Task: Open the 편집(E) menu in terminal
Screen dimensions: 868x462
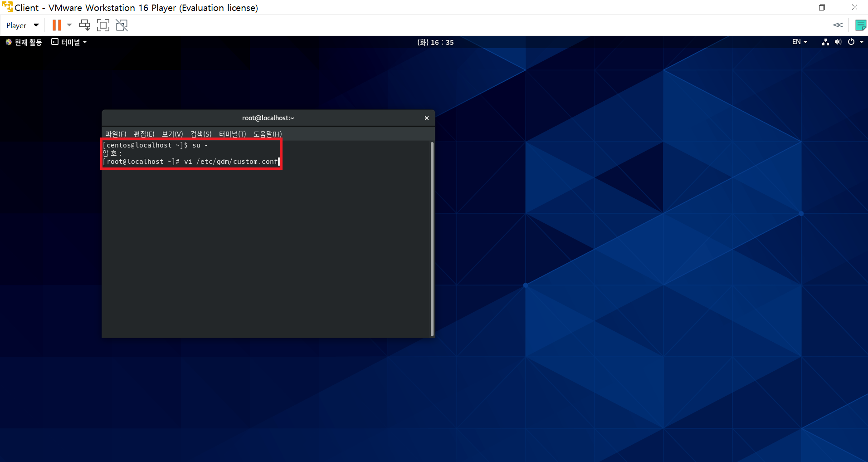Action: pyautogui.click(x=144, y=134)
